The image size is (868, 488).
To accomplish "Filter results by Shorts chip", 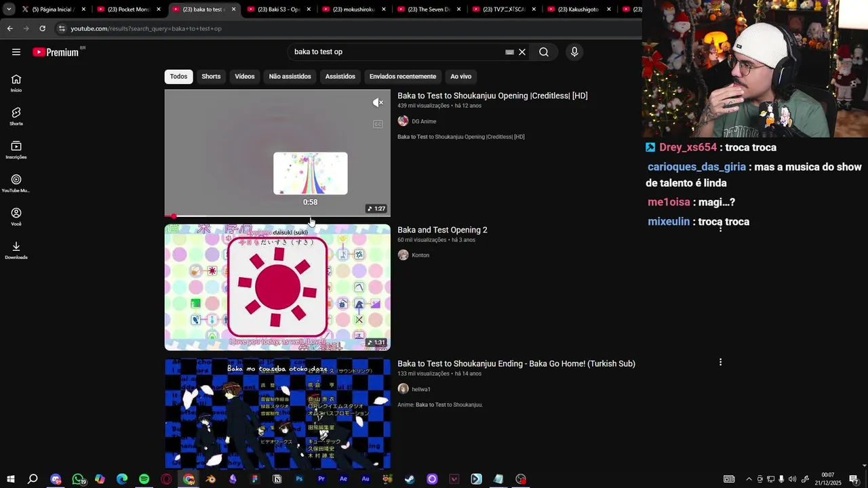I will pos(211,77).
